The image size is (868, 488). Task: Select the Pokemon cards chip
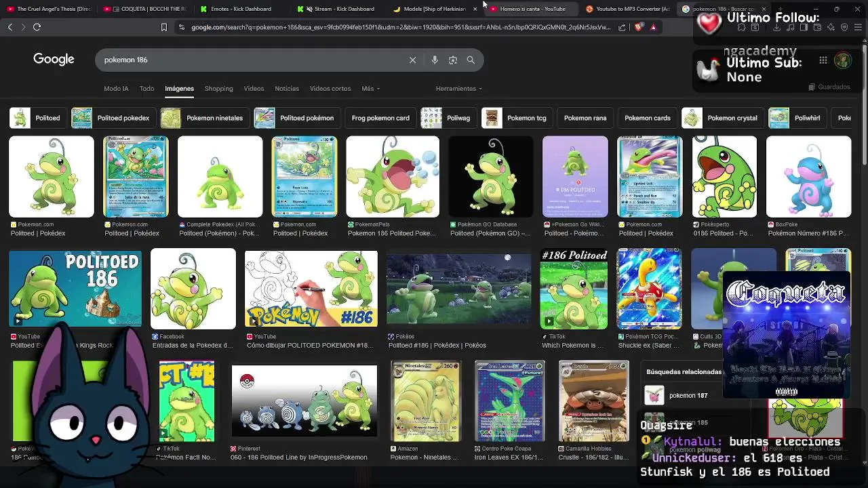[648, 118]
